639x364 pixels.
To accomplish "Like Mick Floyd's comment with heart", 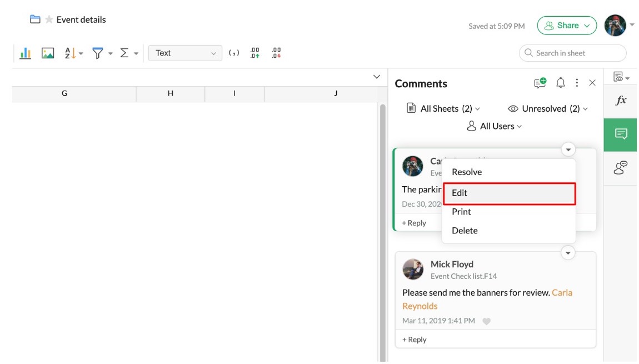I will 486,321.
